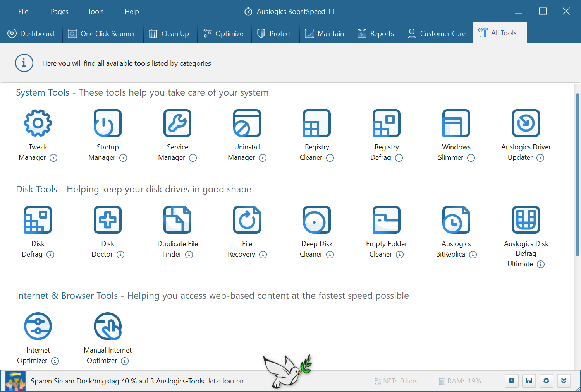Open the Maintain tab

pos(325,34)
